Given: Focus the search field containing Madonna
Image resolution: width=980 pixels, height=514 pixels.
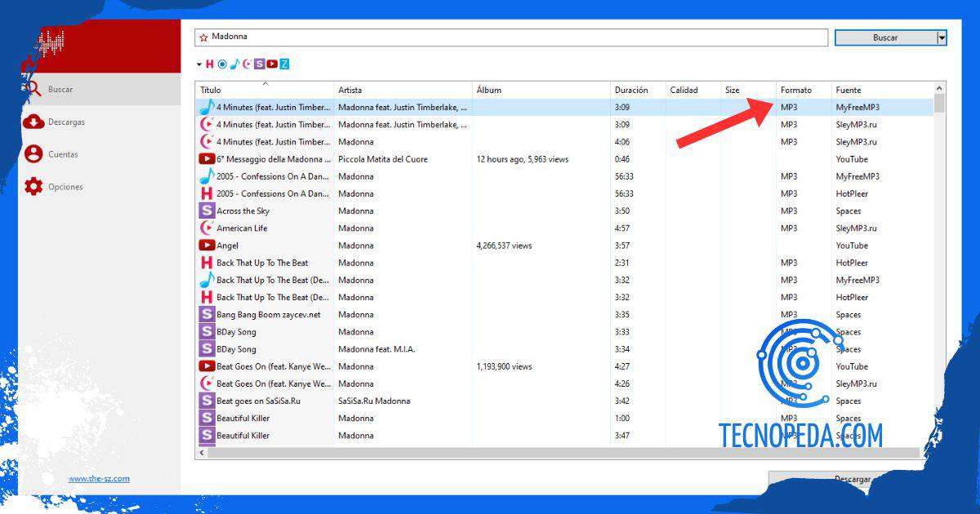Looking at the screenshot, I should coord(512,38).
